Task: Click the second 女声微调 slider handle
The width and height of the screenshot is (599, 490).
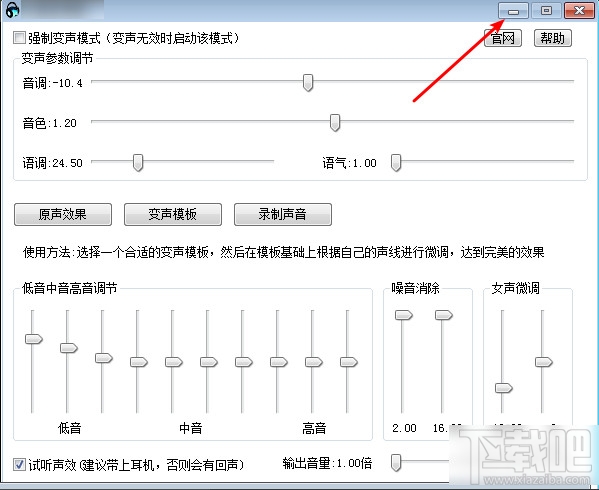Action: [544, 362]
